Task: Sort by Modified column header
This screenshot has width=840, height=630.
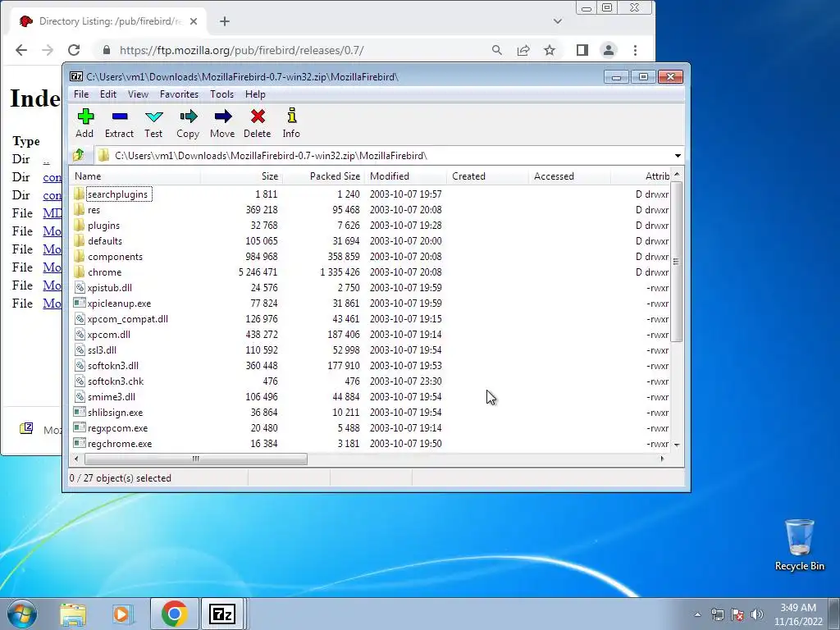Action: point(405,176)
